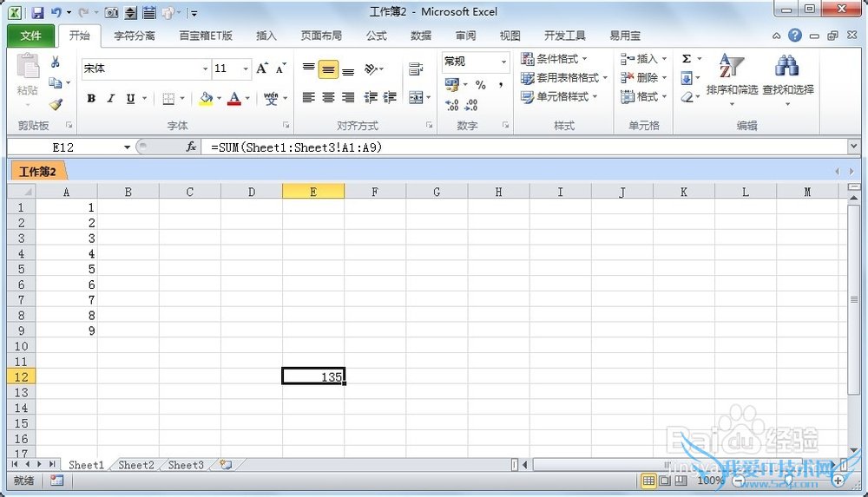Click 删除 Delete cells button
This screenshot has height=497, width=868.
point(643,77)
